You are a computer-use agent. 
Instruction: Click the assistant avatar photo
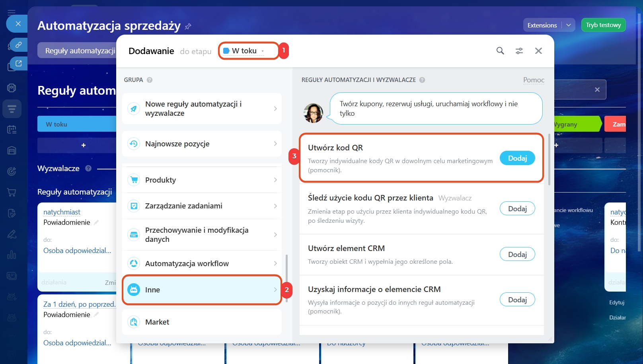click(313, 113)
